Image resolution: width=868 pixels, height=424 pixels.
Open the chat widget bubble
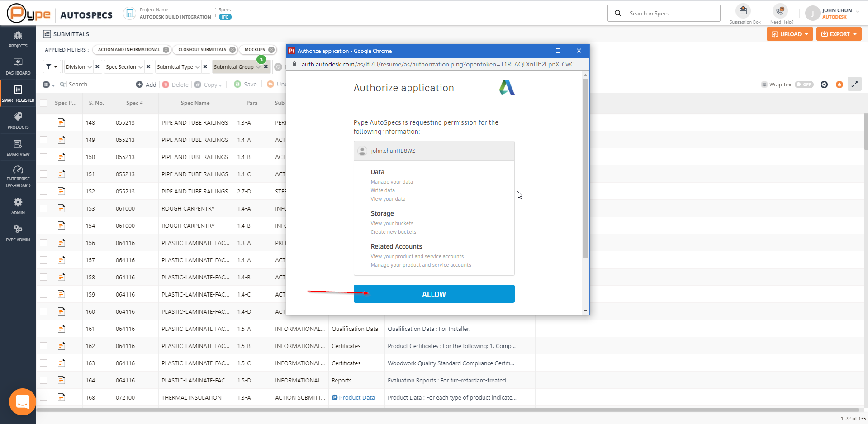point(23,401)
